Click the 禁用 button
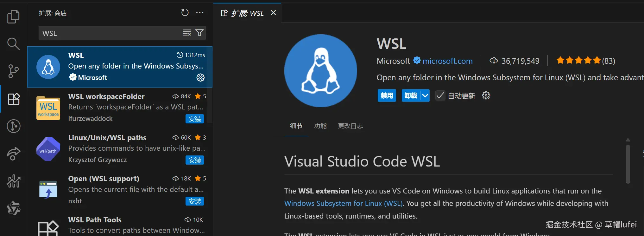The width and height of the screenshot is (644, 236). [387, 95]
